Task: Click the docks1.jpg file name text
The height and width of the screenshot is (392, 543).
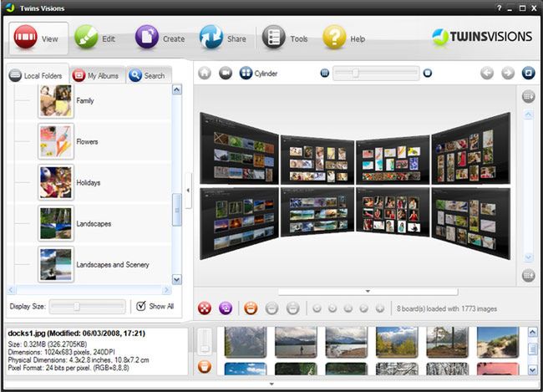Action: coord(27,333)
